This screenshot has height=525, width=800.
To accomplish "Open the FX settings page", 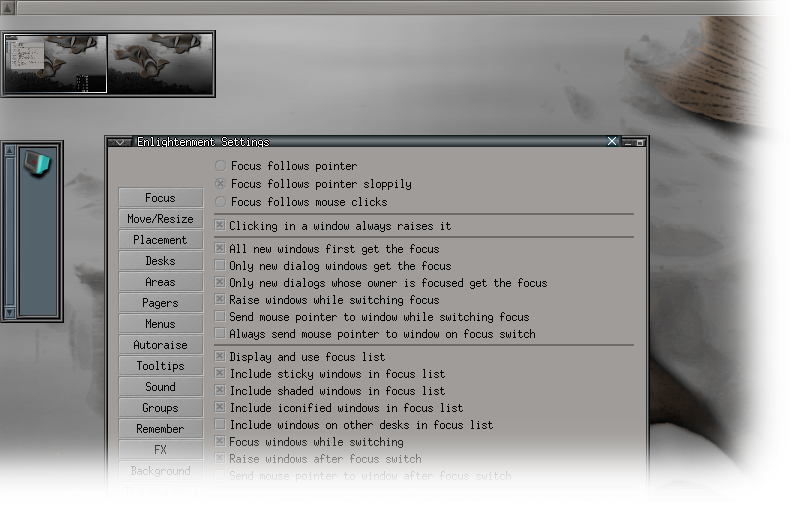I will click(160, 450).
